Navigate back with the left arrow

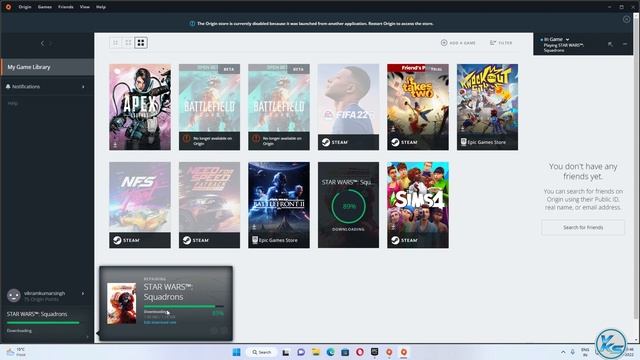(42, 43)
